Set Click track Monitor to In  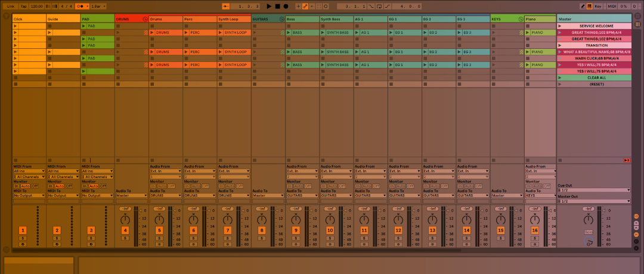[16, 186]
